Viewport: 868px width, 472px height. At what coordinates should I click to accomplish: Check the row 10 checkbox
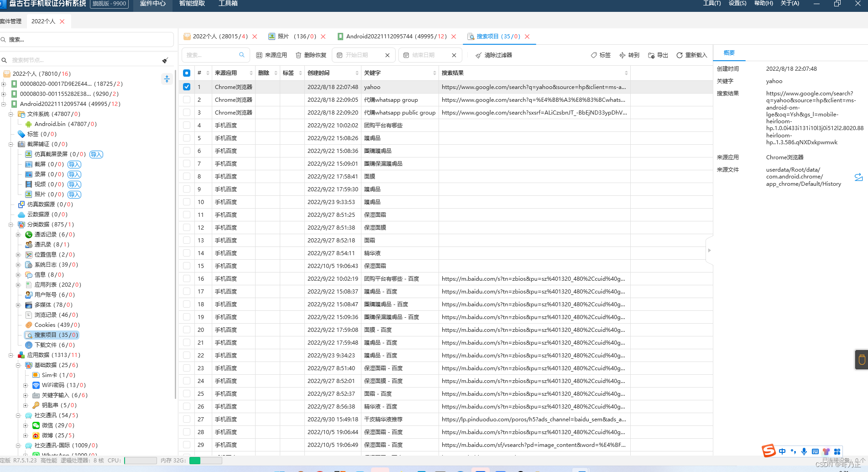[187, 202]
